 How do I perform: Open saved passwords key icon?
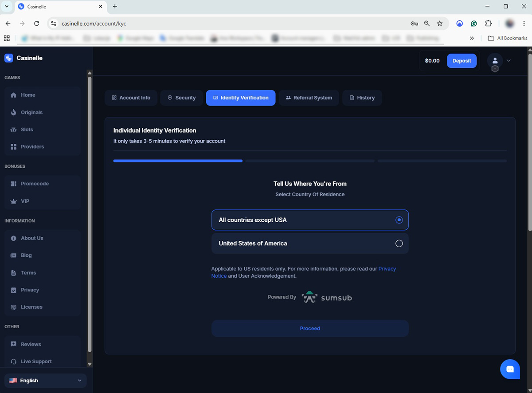(x=414, y=24)
